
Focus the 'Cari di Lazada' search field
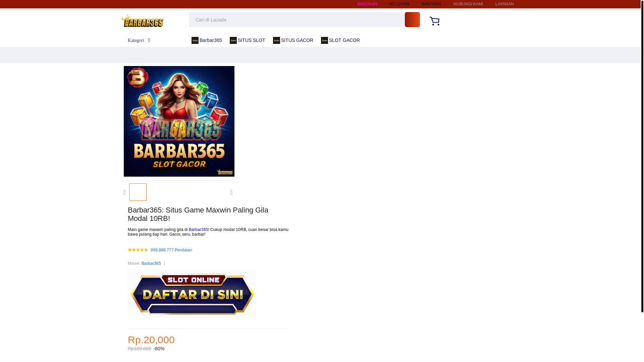297,19
